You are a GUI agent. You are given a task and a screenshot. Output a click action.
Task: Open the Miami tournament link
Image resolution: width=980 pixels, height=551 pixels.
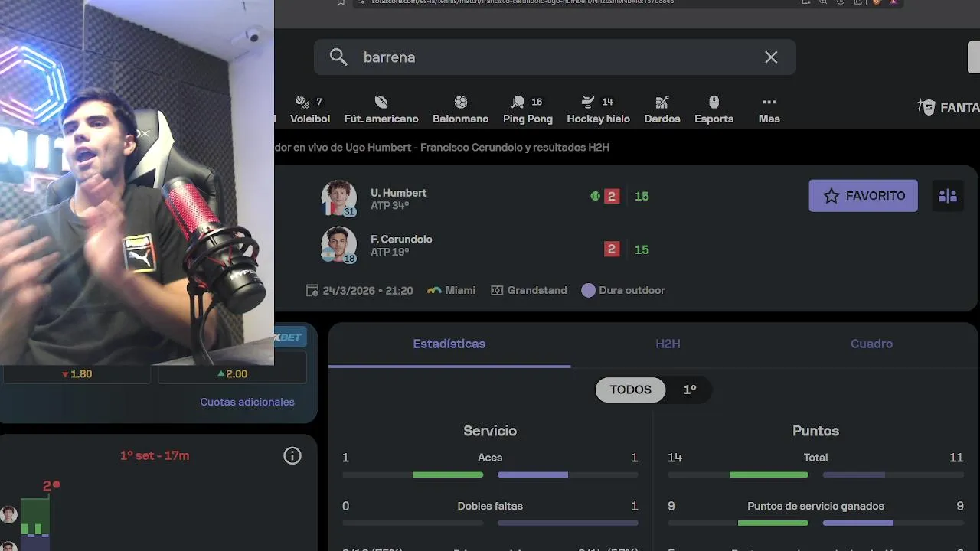click(451, 291)
